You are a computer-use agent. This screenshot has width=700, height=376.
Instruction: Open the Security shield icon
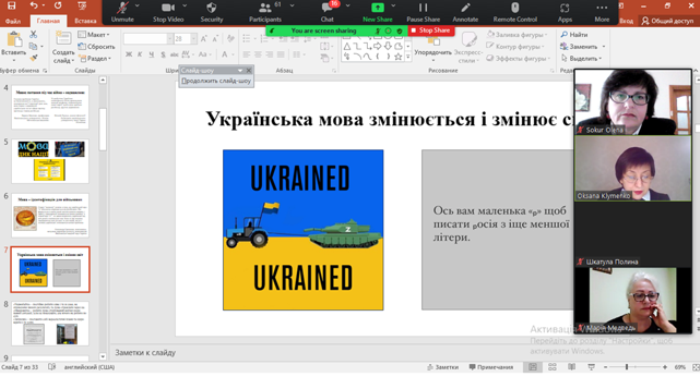coord(211,8)
